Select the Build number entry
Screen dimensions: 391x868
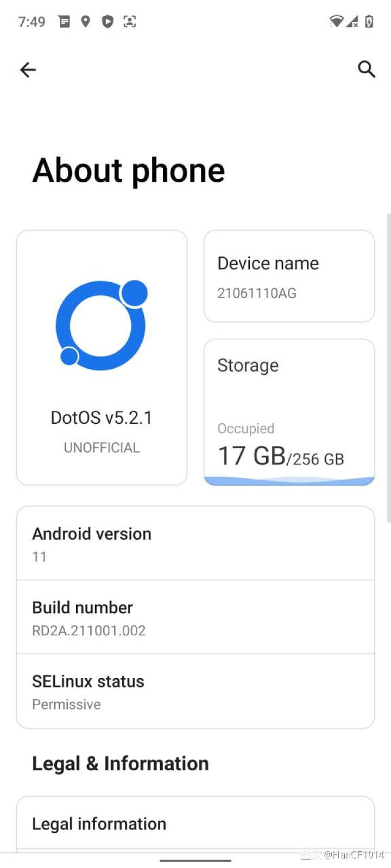tap(195, 617)
